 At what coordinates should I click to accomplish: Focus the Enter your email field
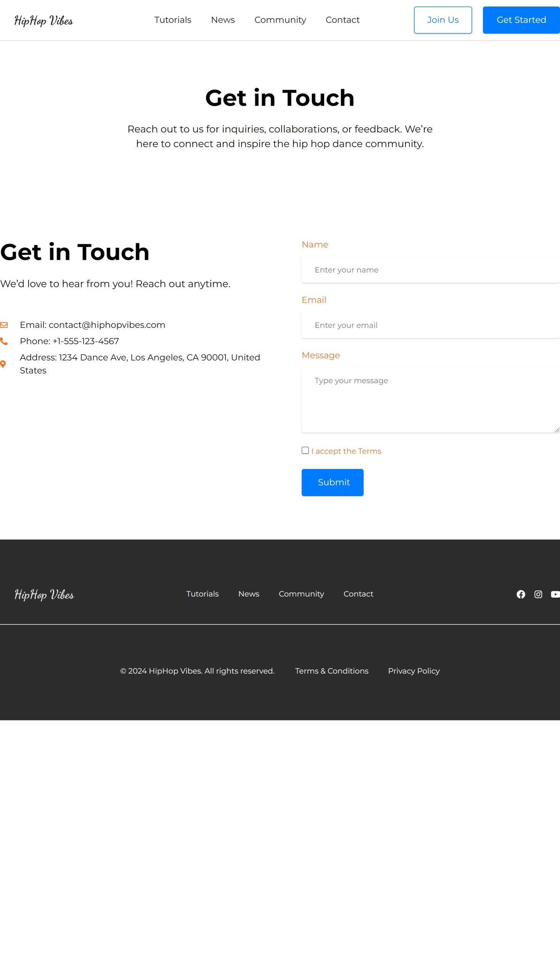pos(430,325)
